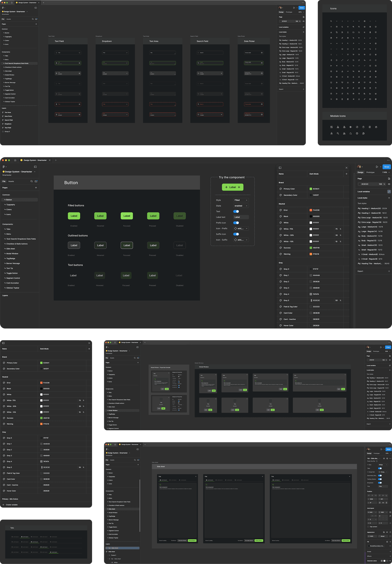This screenshot has height=564, width=392.
Task: Click present play icon beside 116% window's Share
Action: pyautogui.click(x=377, y=167)
